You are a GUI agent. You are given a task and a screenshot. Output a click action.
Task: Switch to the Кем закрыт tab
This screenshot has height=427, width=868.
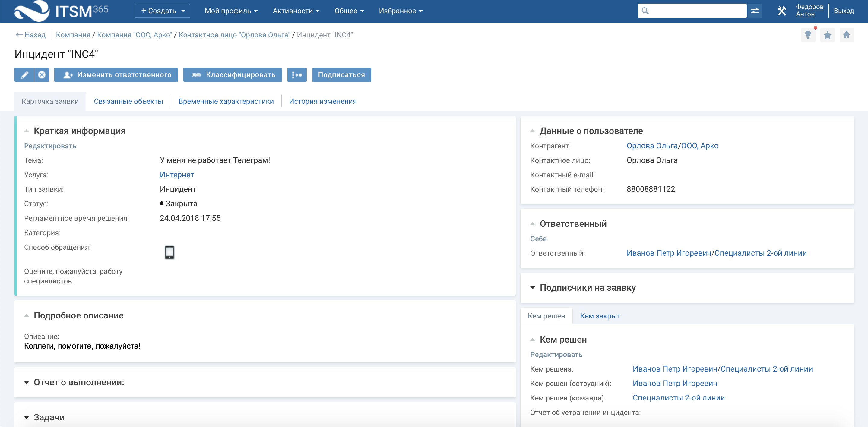tap(600, 316)
